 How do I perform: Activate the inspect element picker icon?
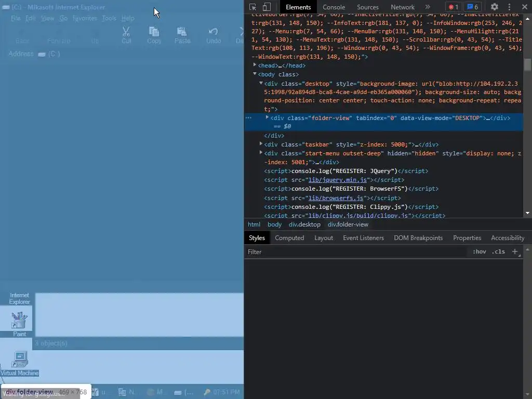pyautogui.click(x=253, y=7)
